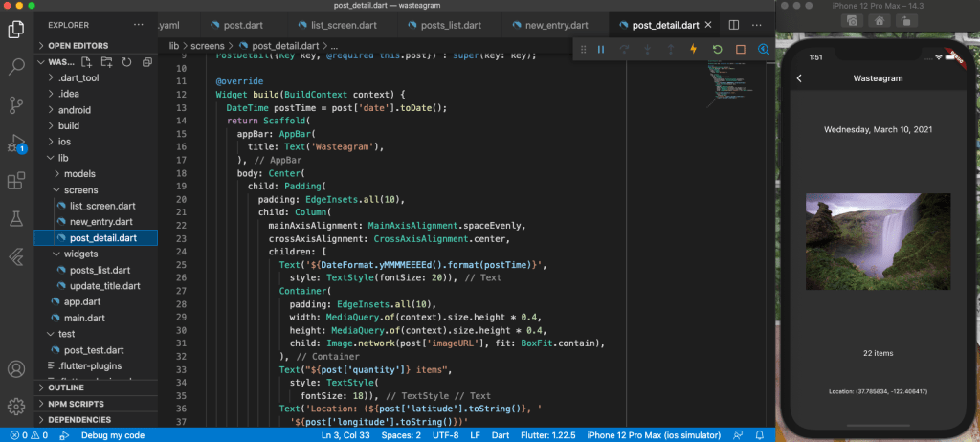Restart the debug session
The image size is (980, 442).
(x=717, y=49)
